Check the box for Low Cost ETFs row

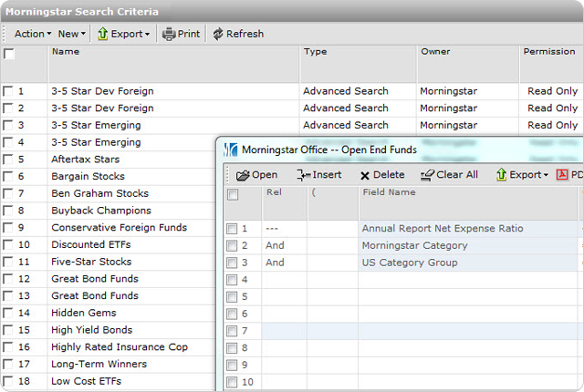pyautogui.click(x=7, y=381)
